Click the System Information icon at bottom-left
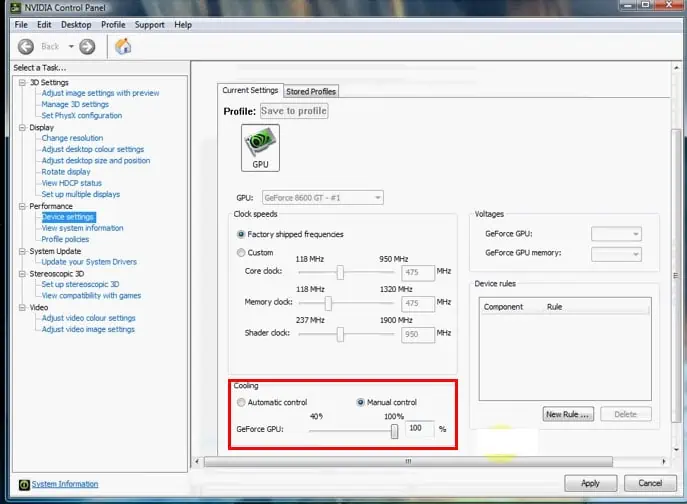The width and height of the screenshot is (687, 504). tap(22, 484)
